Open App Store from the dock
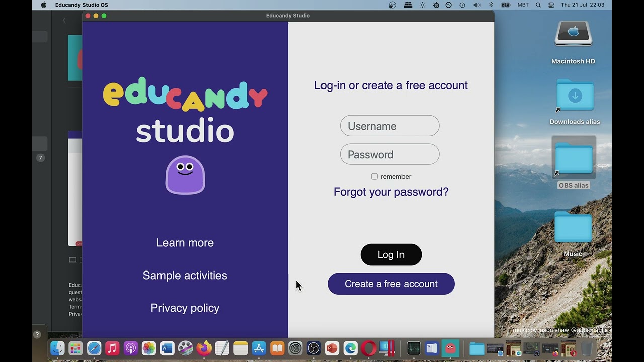This screenshot has width=644, height=362. point(259,348)
